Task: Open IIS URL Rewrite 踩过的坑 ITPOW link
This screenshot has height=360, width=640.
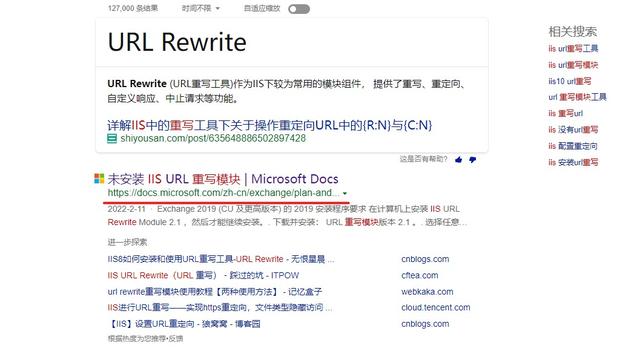Action: coord(203,276)
